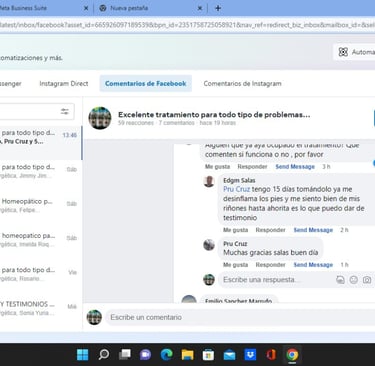Reply to the comment ending 'por favor'
The height and width of the screenshot is (366, 375).
[x=252, y=167]
